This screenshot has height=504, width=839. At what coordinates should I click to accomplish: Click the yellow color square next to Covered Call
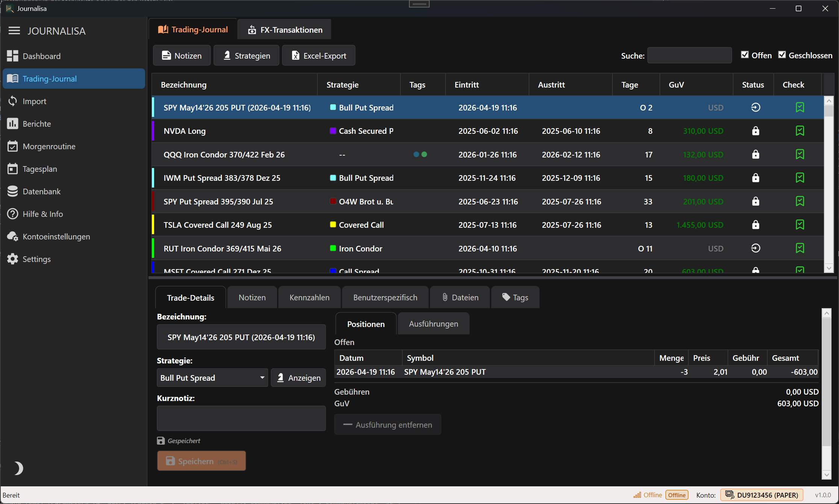pos(333,225)
